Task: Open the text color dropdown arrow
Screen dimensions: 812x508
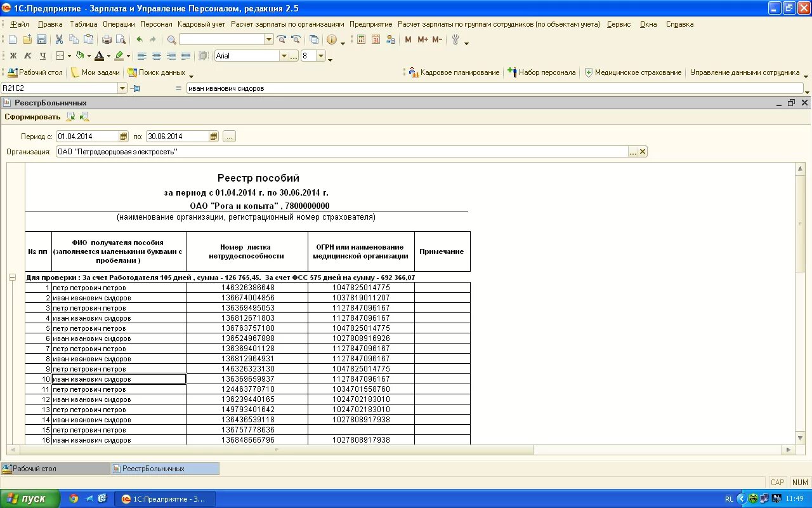Action: (x=108, y=56)
